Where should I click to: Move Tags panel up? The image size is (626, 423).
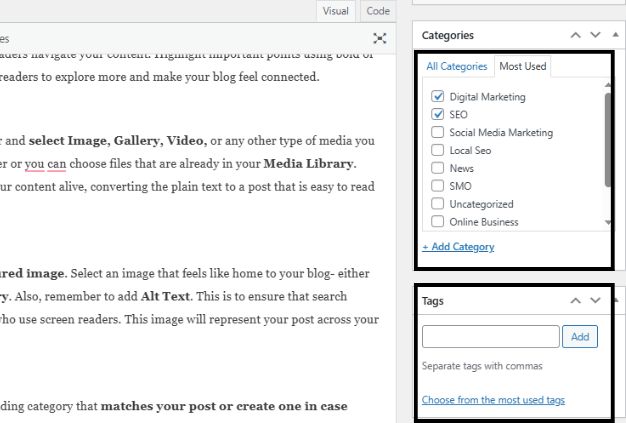(x=575, y=300)
